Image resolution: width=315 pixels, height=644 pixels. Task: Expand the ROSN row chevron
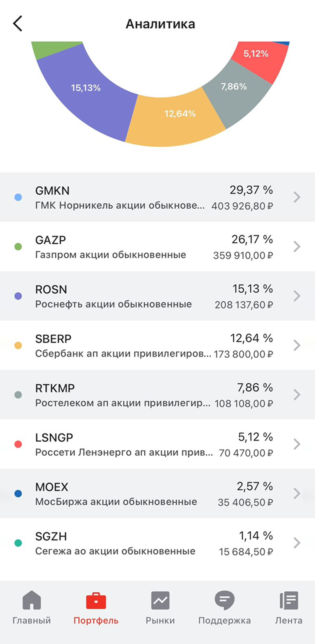pyautogui.click(x=297, y=296)
